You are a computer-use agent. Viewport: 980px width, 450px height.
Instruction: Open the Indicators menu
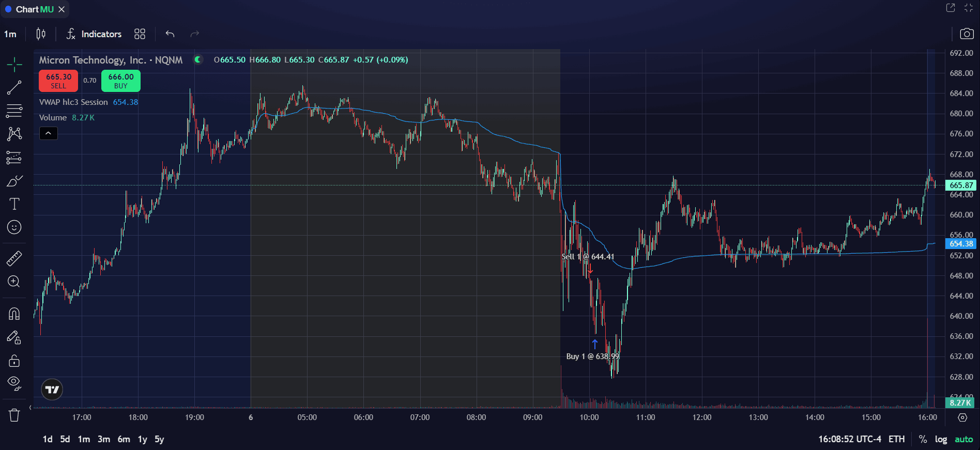click(x=94, y=34)
